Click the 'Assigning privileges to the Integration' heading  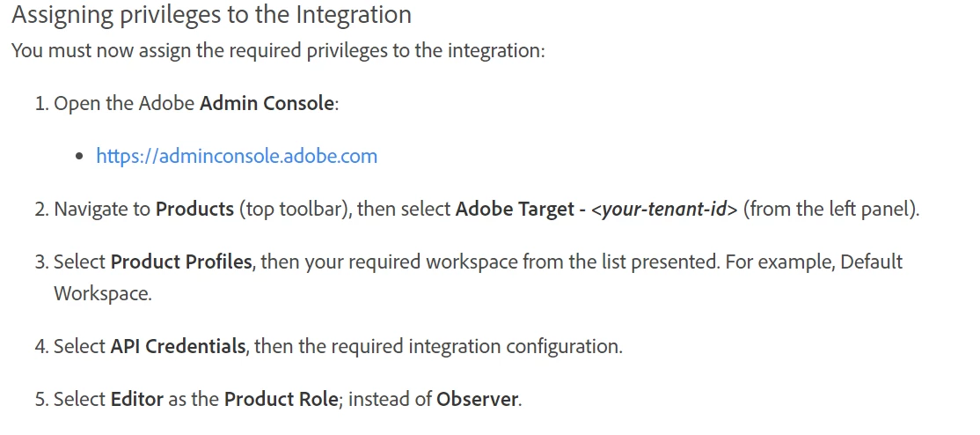click(211, 14)
